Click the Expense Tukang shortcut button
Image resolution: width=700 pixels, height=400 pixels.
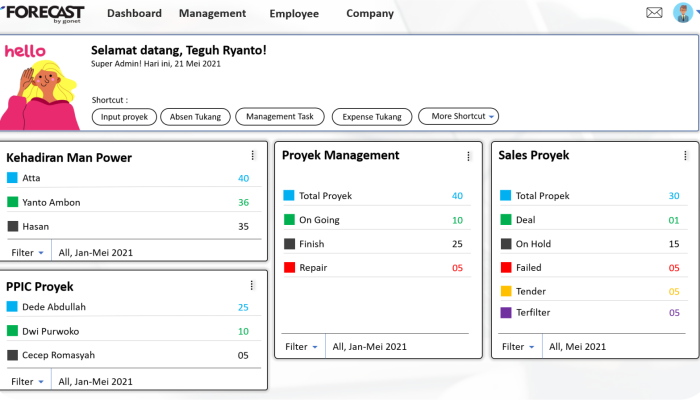tap(372, 117)
